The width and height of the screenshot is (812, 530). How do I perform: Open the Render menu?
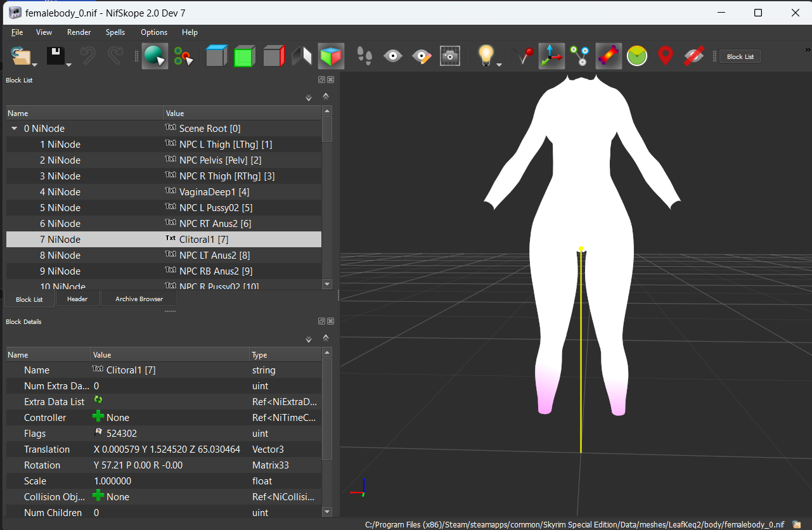pyautogui.click(x=79, y=32)
